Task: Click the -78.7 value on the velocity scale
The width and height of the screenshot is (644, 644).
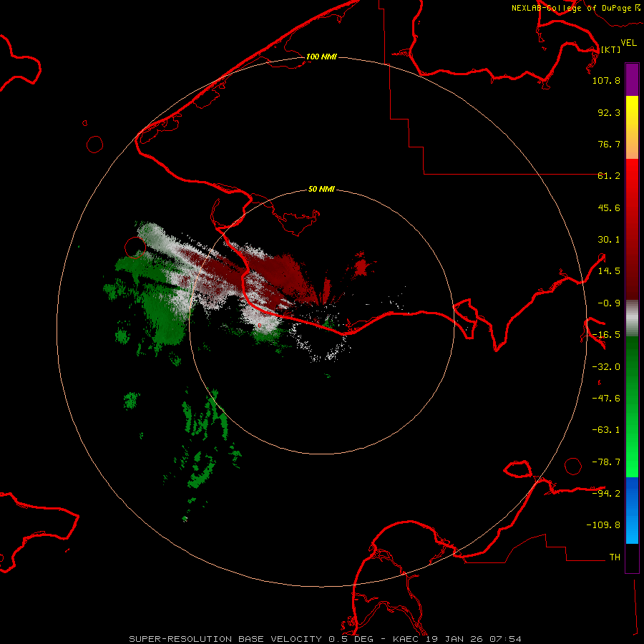Action: (x=606, y=462)
